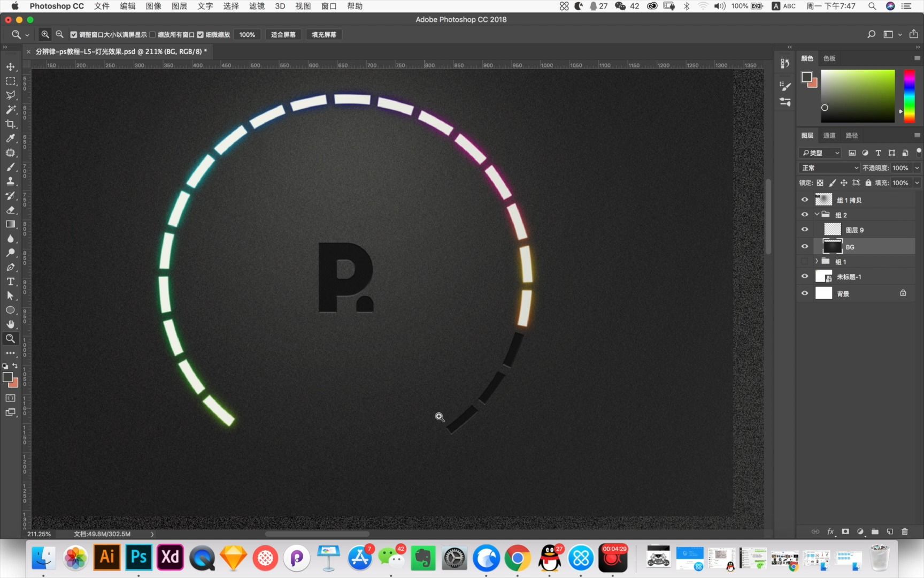Open the 填充 fill dropdown arrow

[x=917, y=182]
